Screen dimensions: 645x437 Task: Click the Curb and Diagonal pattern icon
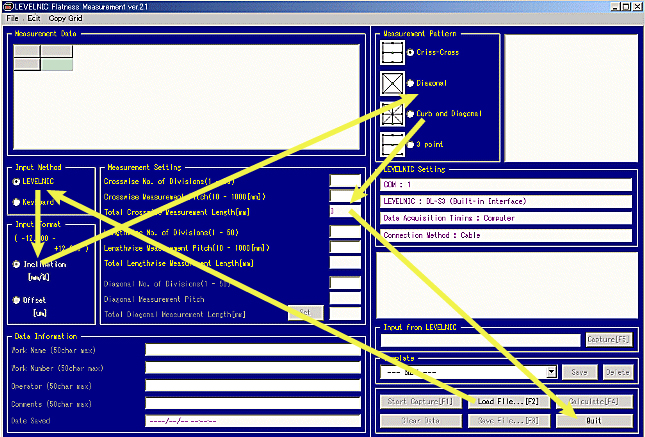(x=391, y=114)
